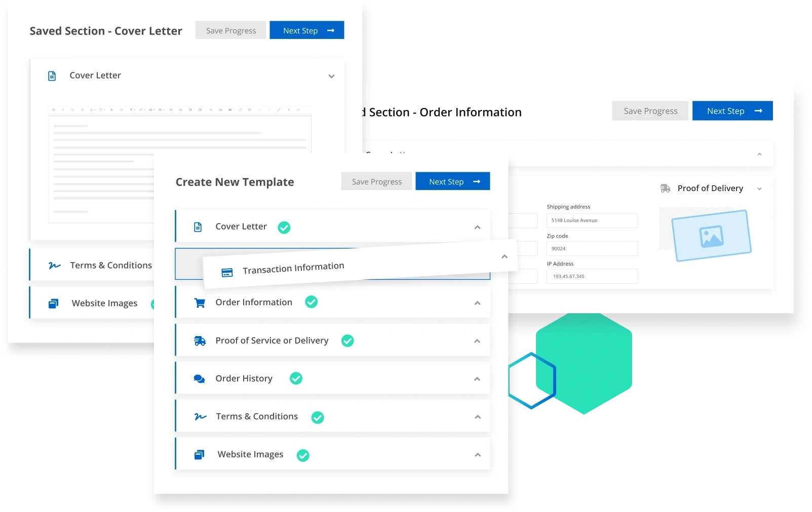
Task: Insert a hyperlink using the link icon
Action: pyautogui.click(x=212, y=109)
